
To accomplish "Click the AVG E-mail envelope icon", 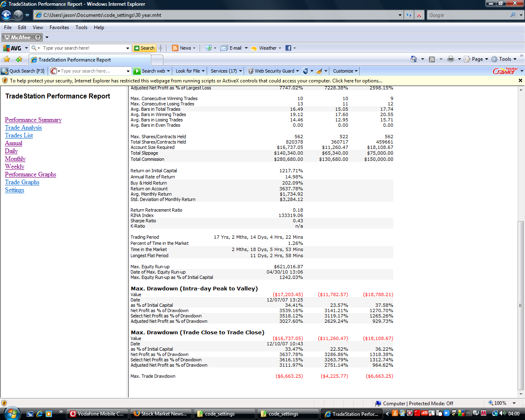I will point(224,48).
